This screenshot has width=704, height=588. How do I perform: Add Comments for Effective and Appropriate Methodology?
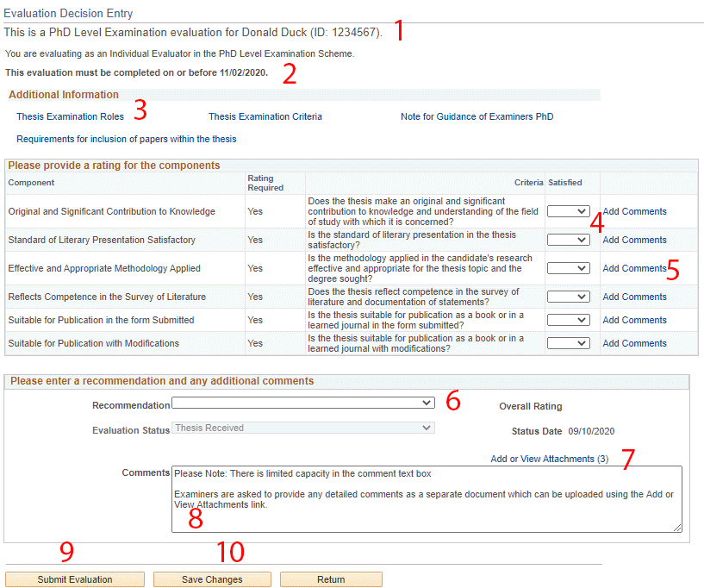tap(634, 268)
